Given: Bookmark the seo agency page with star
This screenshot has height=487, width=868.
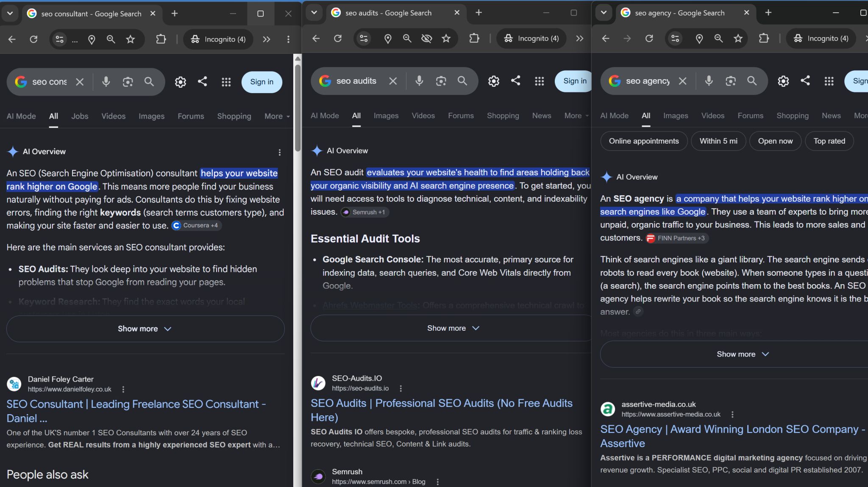Looking at the screenshot, I should click(738, 39).
